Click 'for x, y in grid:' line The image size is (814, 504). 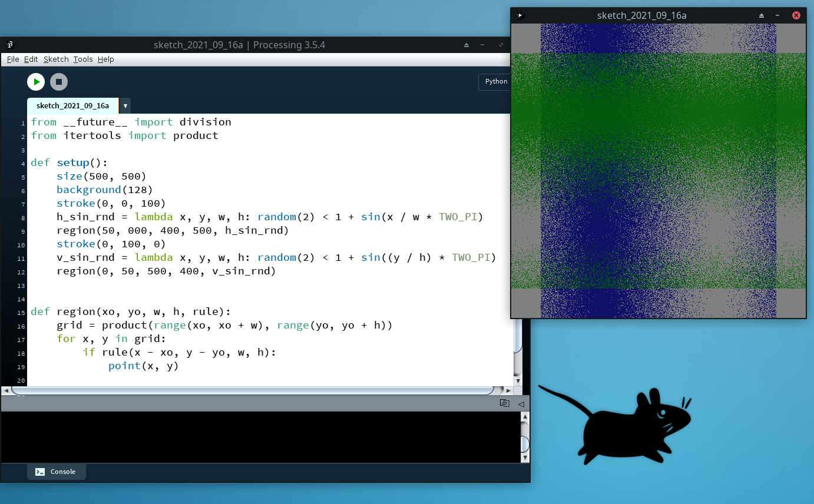pyautogui.click(x=111, y=339)
